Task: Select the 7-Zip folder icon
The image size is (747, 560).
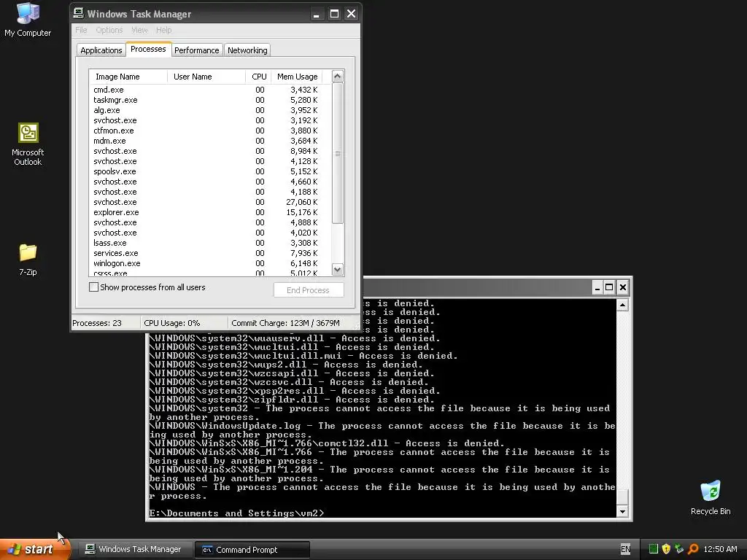Action: pyautogui.click(x=28, y=260)
